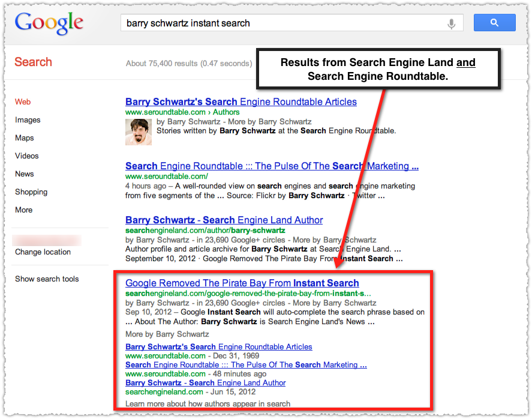Switch to Maps results
The height and width of the screenshot is (419, 532).
[25, 138]
